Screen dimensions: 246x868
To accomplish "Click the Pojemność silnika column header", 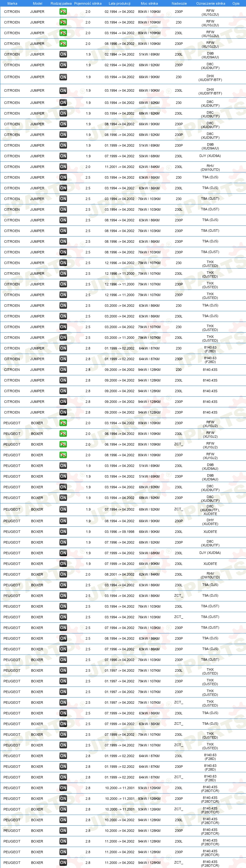I will click(88, 3).
